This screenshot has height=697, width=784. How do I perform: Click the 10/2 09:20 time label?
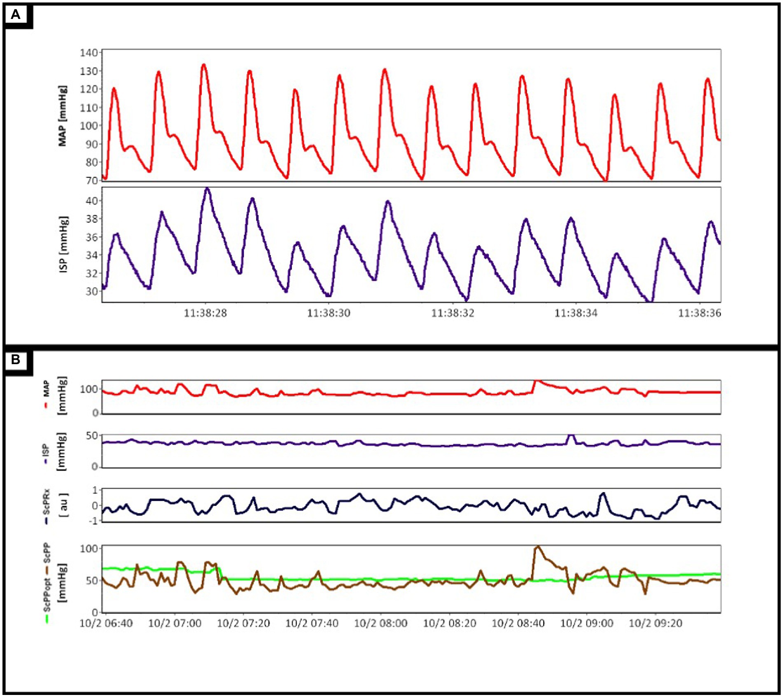[656, 624]
